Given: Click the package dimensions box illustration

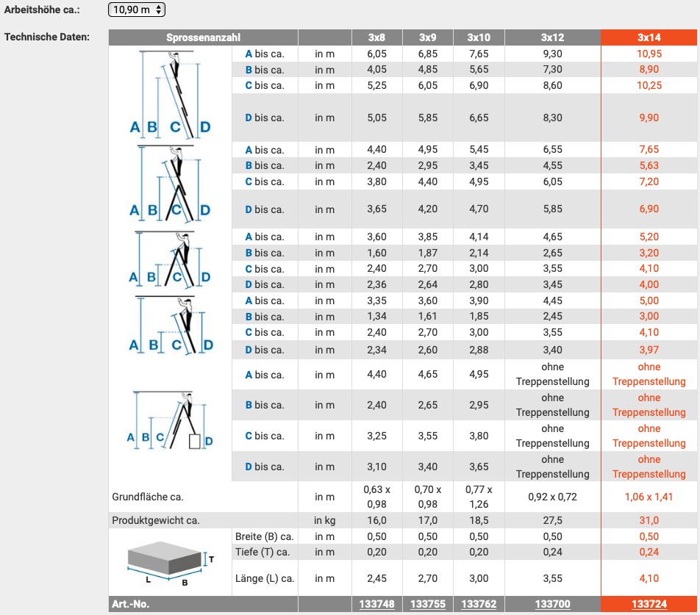Looking at the screenshot, I should click(170, 562).
